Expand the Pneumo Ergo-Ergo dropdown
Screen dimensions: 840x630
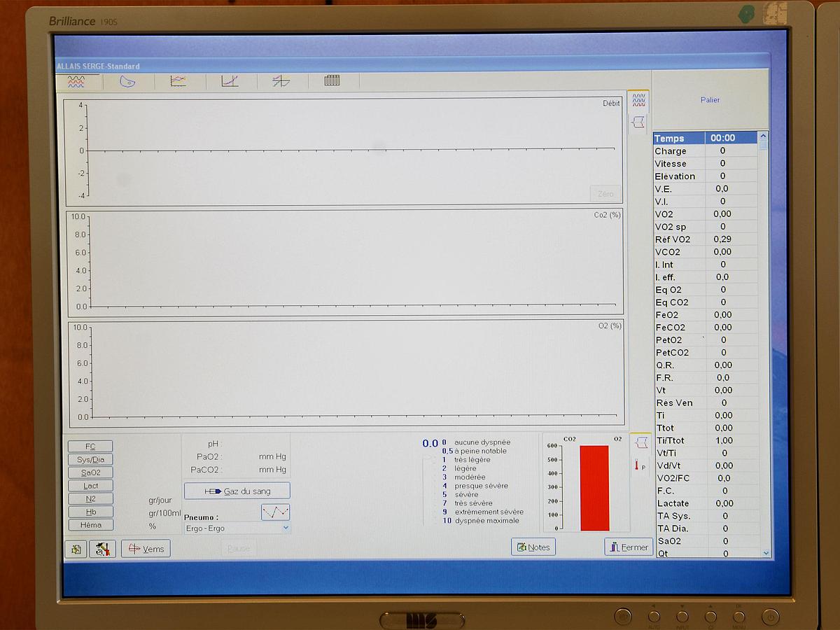point(285,528)
